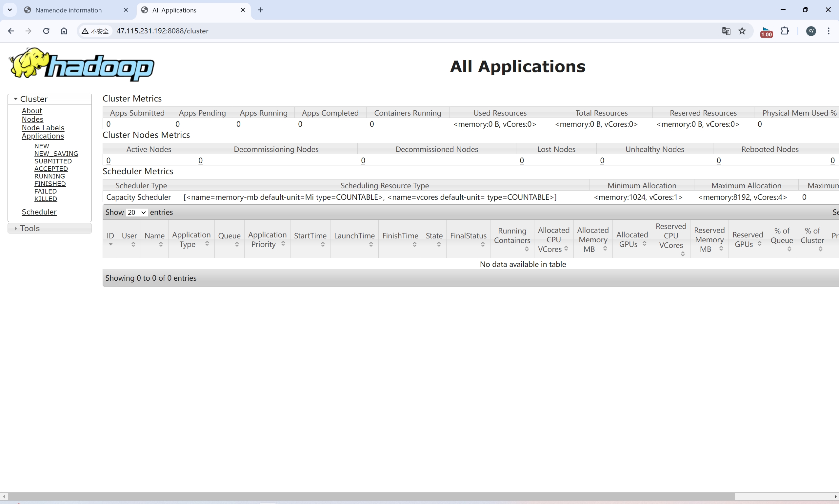Reload the page with refresh icon
The width and height of the screenshot is (839, 504).
46,31
